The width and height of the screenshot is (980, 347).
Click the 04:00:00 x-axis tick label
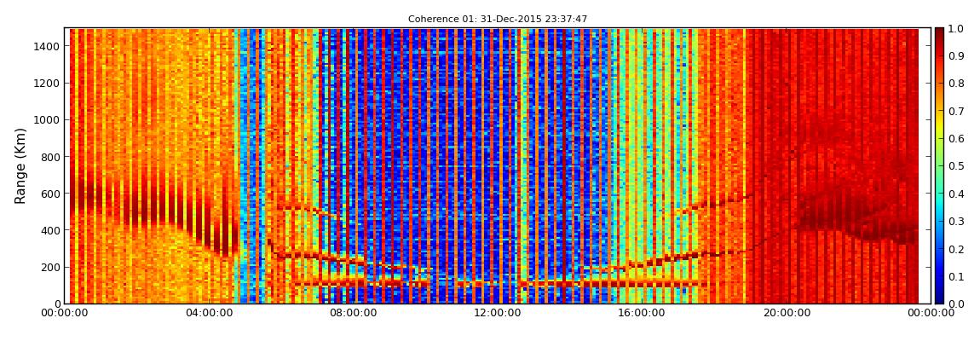click(210, 313)
